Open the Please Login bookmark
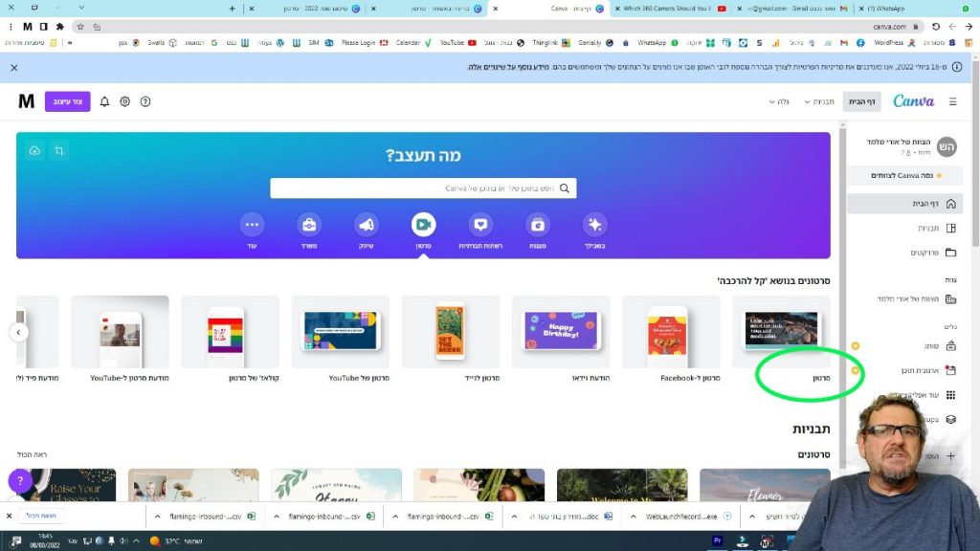The image size is (980, 551). (x=364, y=42)
